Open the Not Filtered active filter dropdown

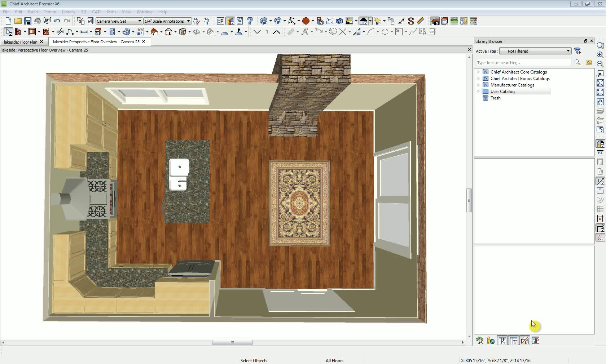(x=535, y=51)
